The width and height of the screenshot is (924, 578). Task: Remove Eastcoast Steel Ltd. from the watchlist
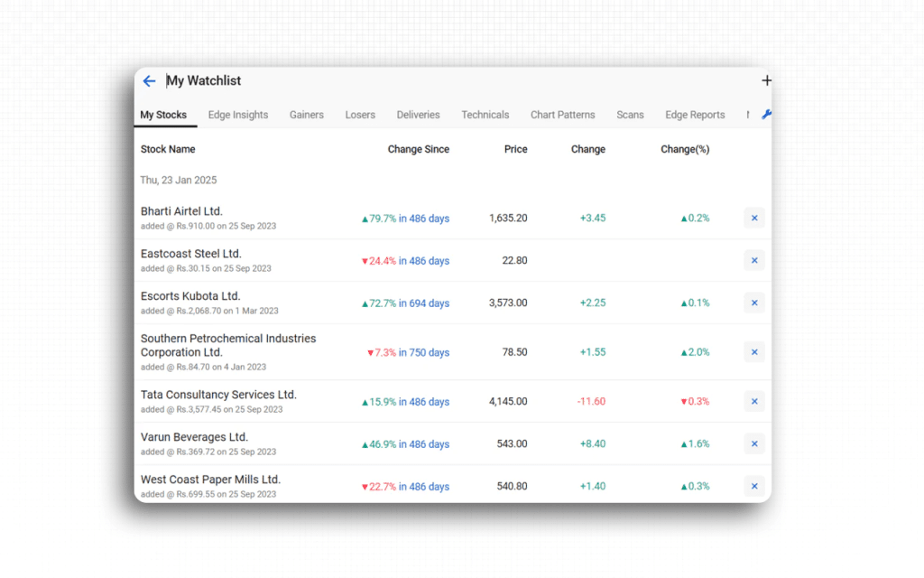(x=753, y=260)
